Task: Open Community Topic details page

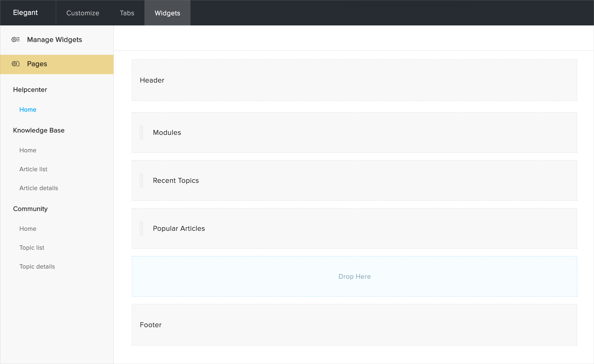Action: coord(37,267)
